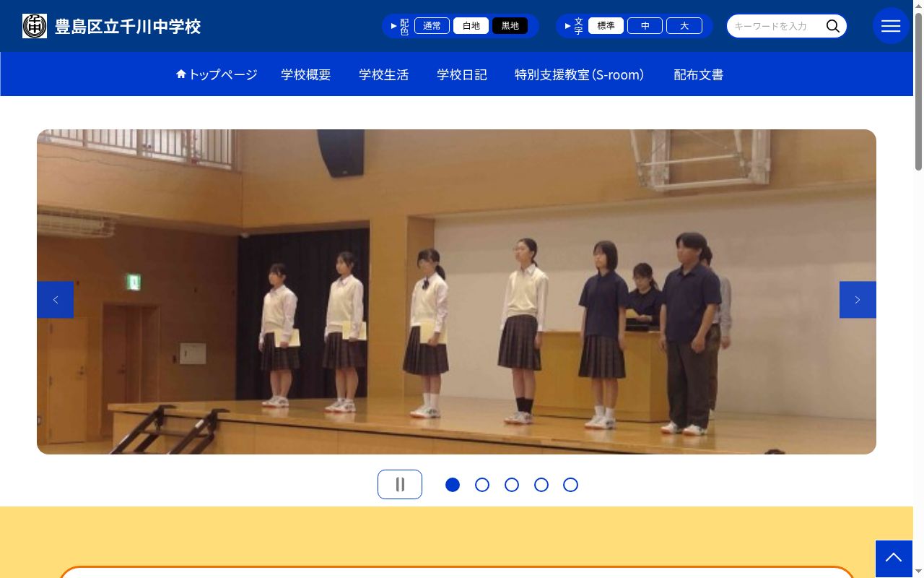Set text size to 中

645,26
